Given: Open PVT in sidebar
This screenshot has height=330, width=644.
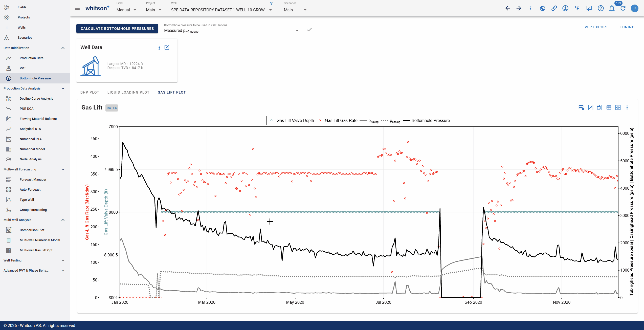Looking at the screenshot, I should point(35,68).
